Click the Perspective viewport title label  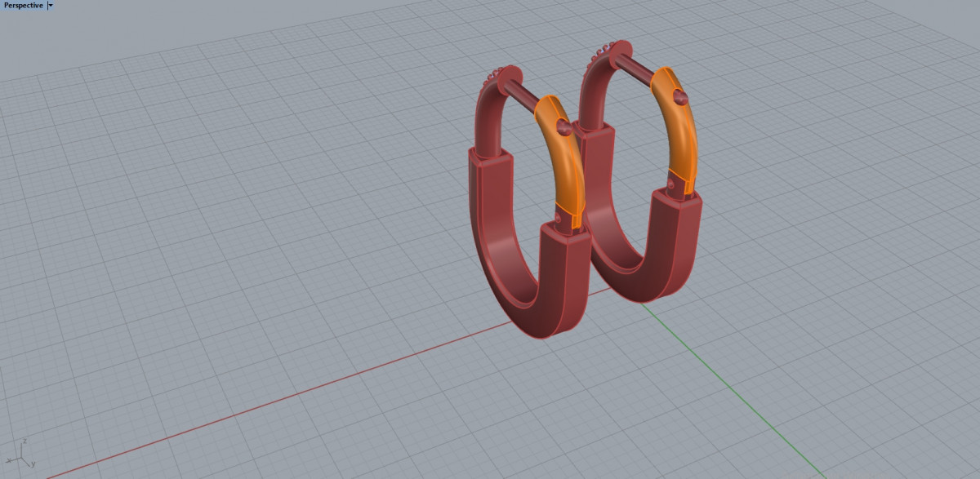coord(23,5)
